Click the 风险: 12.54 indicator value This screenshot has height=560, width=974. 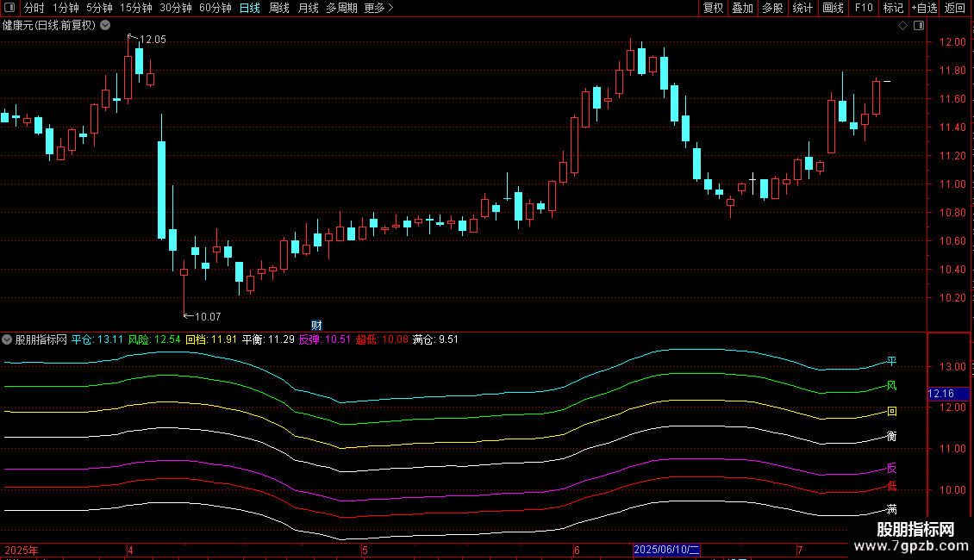154,339
